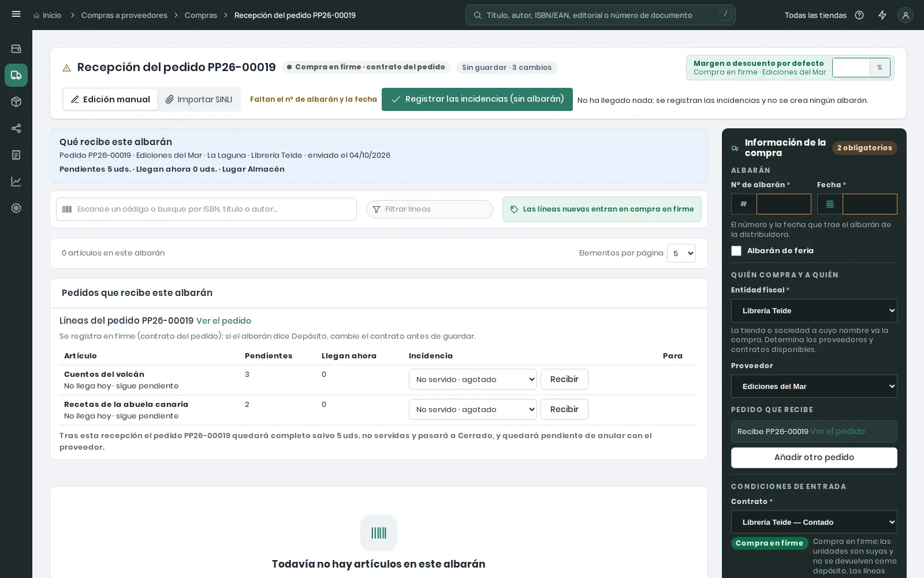Image resolution: width=924 pixels, height=578 pixels.
Task: Open Todas las tiendas store selector
Action: [x=815, y=15]
